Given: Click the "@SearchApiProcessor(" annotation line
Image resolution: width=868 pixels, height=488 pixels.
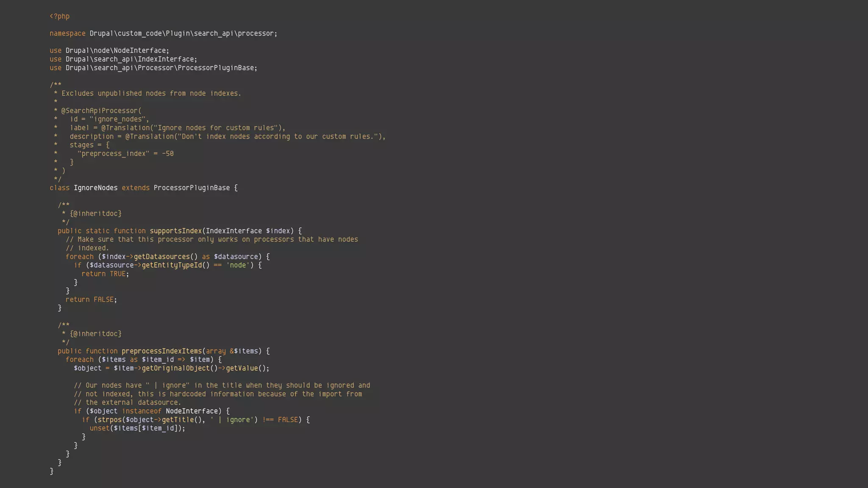Looking at the screenshot, I should point(101,111).
